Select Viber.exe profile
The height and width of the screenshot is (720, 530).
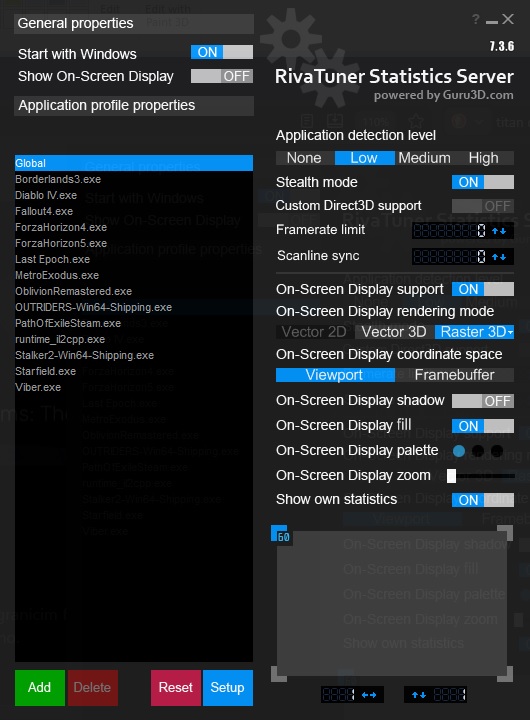pyautogui.click(x=134, y=387)
